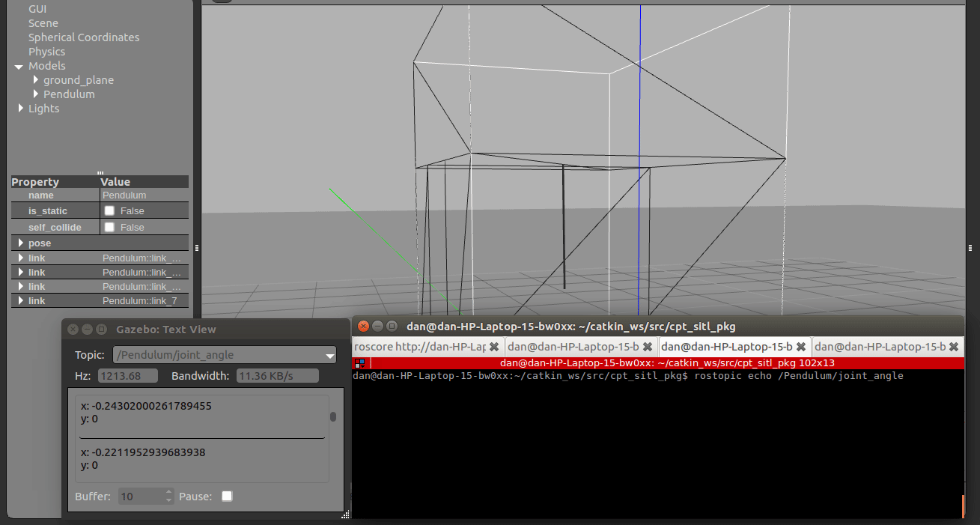Expand the Pendulum model tree node
980x525 pixels.
click(36, 94)
